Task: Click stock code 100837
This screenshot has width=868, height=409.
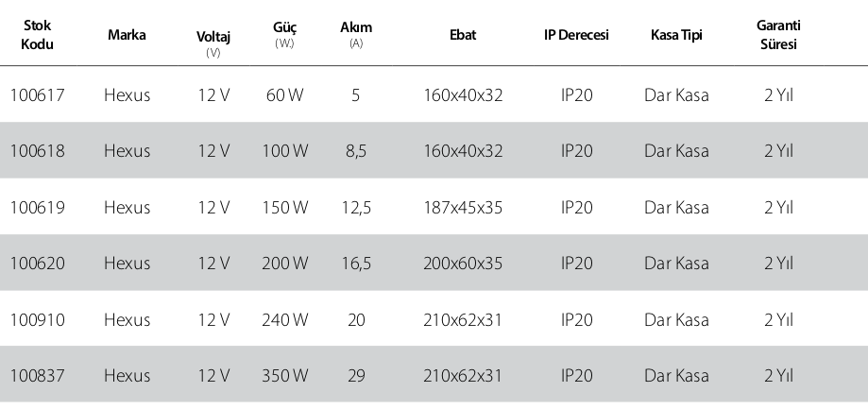Action: (x=37, y=376)
